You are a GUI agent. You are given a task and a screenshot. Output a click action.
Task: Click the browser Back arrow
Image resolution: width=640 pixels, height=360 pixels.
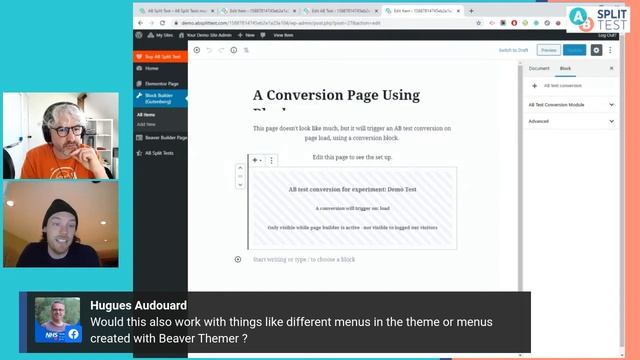(140, 23)
